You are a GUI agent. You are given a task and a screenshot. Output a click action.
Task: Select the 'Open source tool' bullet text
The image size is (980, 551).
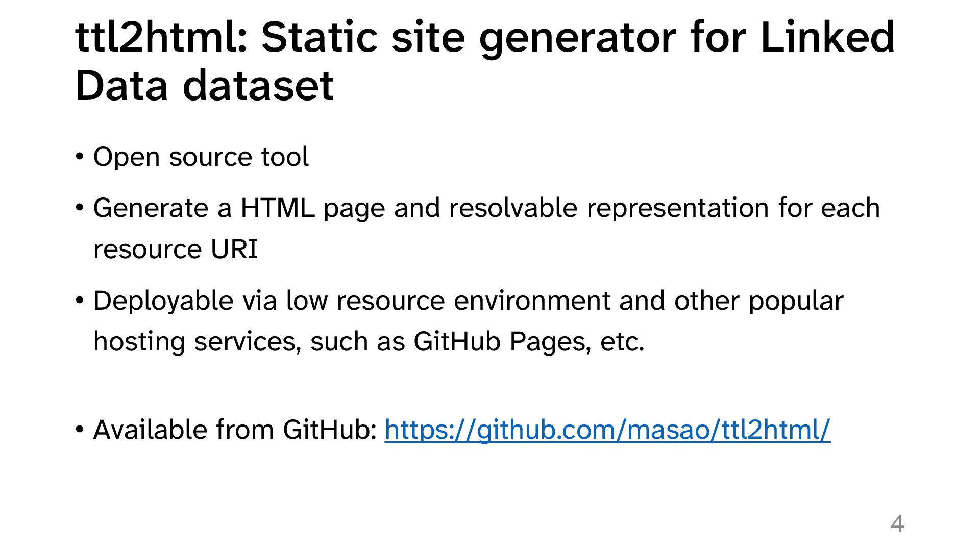tap(201, 157)
